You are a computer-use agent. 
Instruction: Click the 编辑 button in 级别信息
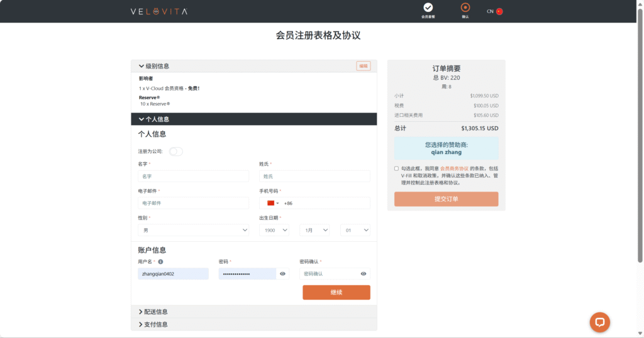[x=363, y=66]
